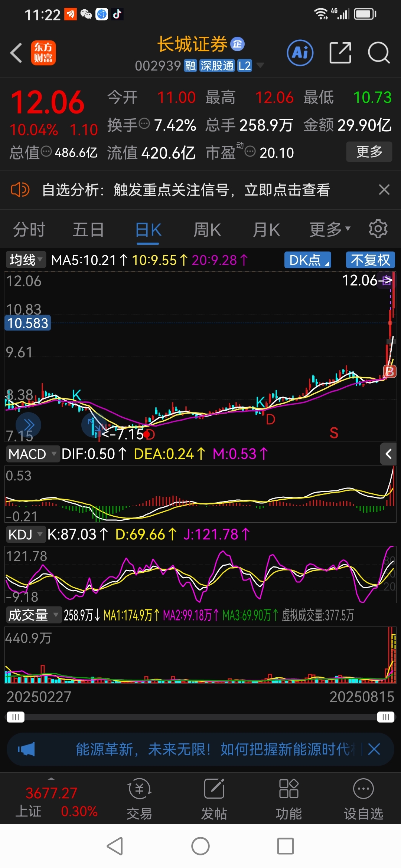Tap the info icon beside 总值

pyautogui.click(x=46, y=152)
